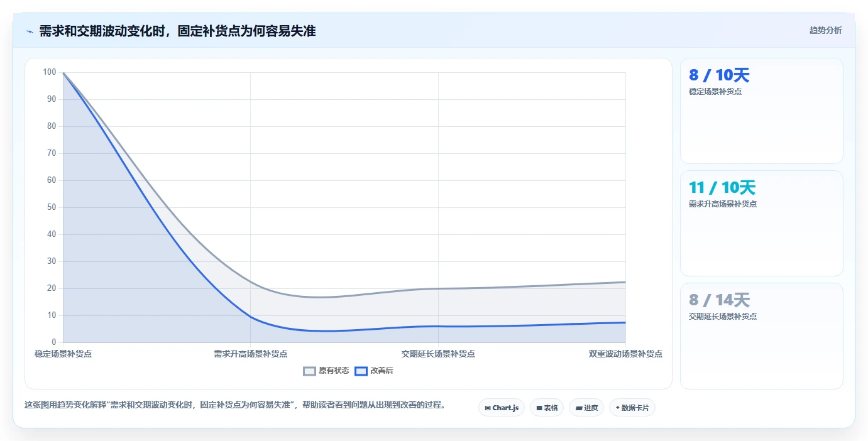
Task: Click the 数据卡片 tag
Action: point(632,408)
